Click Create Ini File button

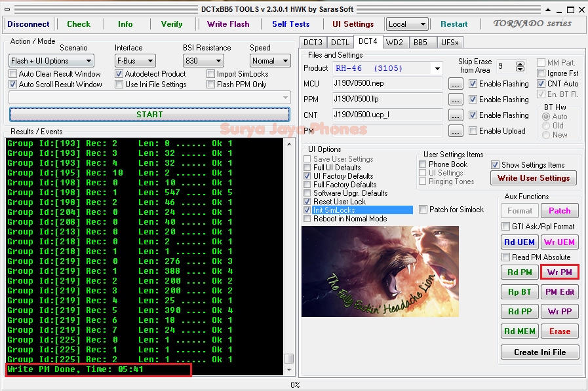click(540, 352)
